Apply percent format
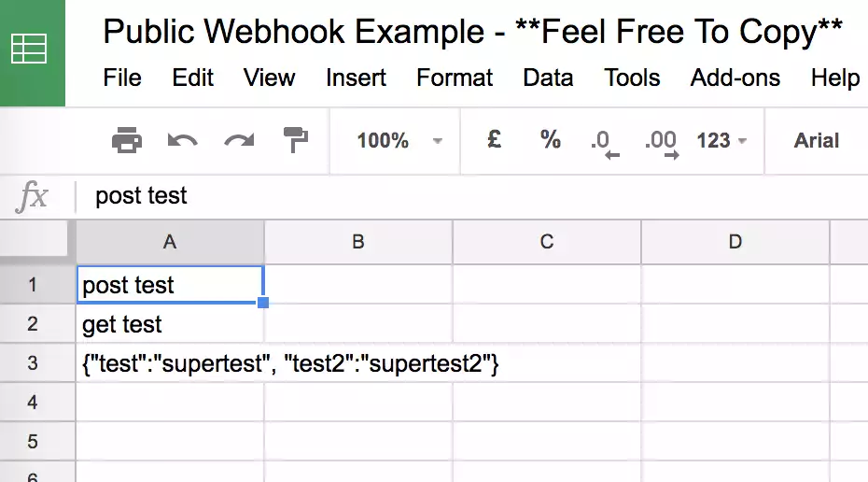This screenshot has width=868, height=482. tap(551, 140)
